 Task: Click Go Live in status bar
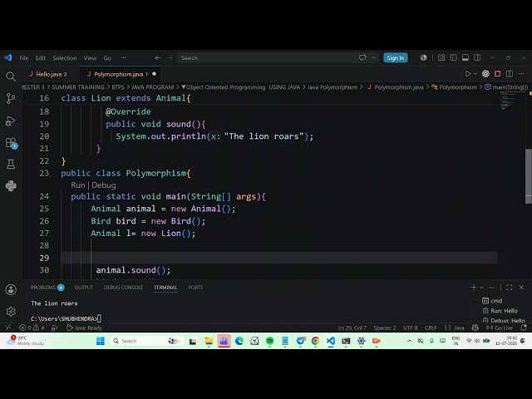tap(500, 328)
